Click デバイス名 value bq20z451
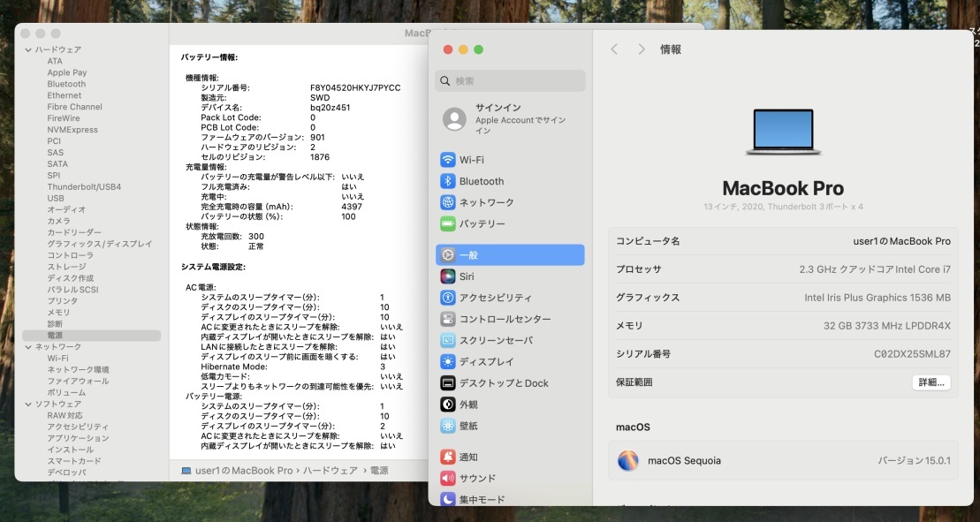This screenshot has height=522, width=980. coord(330,108)
